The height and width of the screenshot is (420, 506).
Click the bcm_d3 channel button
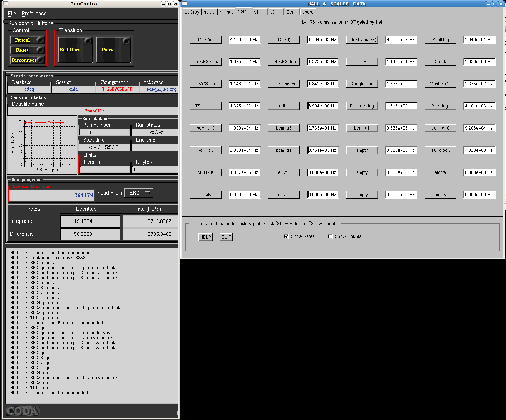point(205,150)
